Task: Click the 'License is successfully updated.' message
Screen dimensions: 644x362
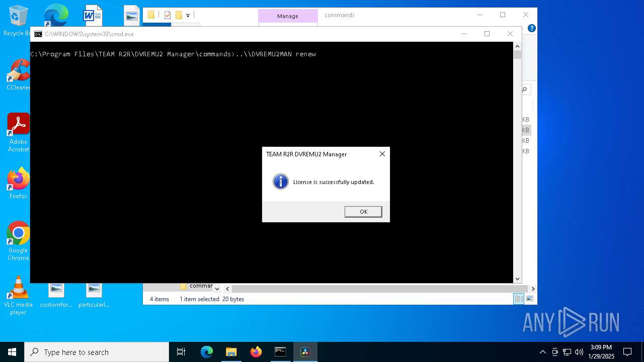Action: click(x=334, y=182)
